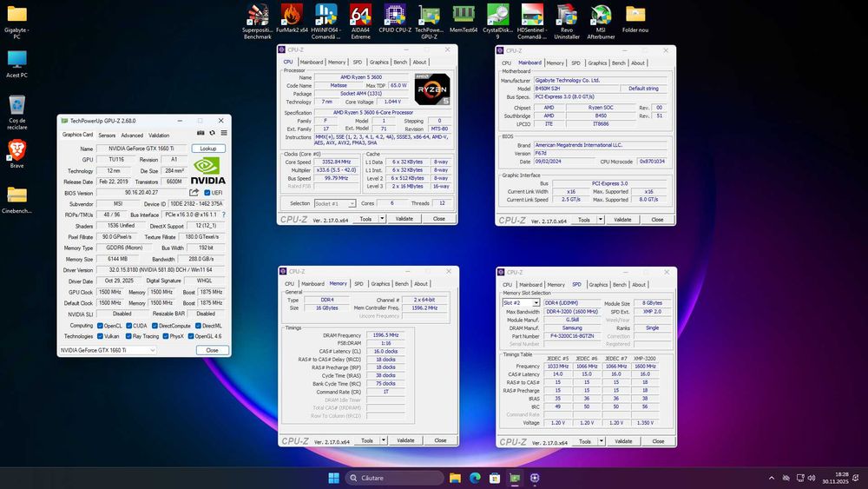Expand Tools dropdown arrow in CPU-Z Mainboard window
The width and height of the screenshot is (868, 489).
[601, 220]
